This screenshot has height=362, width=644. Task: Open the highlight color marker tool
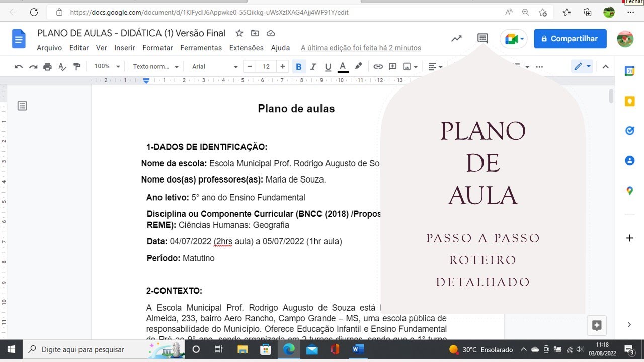click(x=358, y=66)
